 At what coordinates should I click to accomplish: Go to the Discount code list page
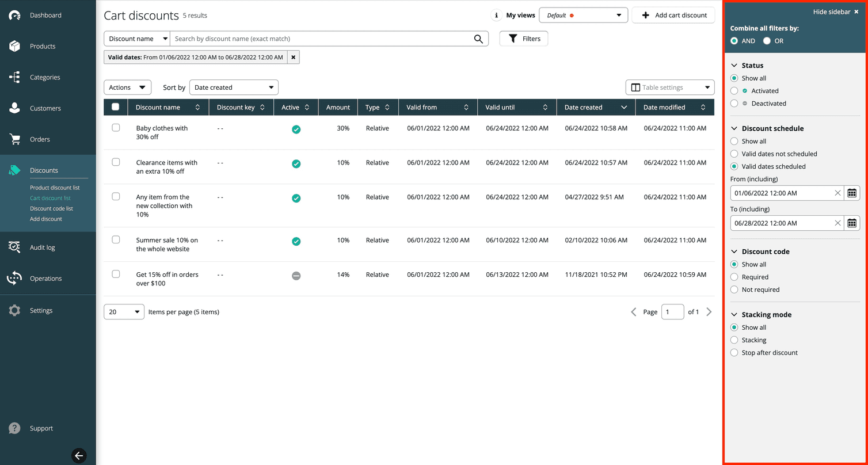point(51,208)
